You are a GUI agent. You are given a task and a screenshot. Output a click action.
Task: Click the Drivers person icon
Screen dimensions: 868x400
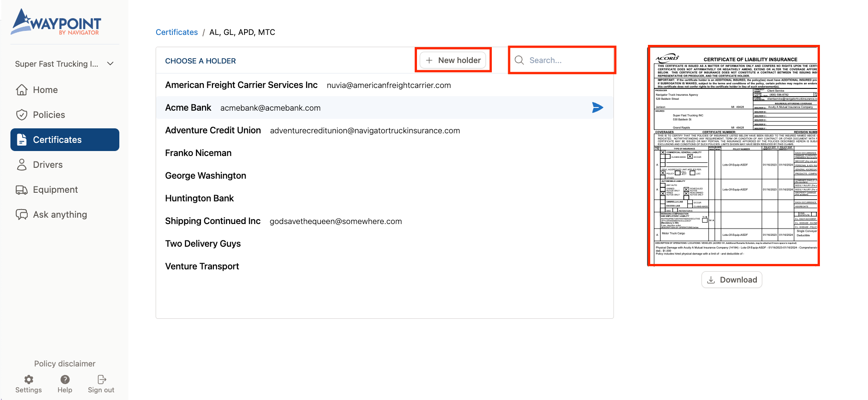[22, 165]
